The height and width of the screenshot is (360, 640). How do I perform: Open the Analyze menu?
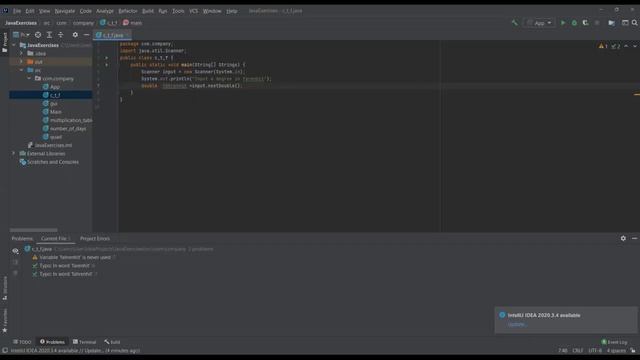pos(105,11)
